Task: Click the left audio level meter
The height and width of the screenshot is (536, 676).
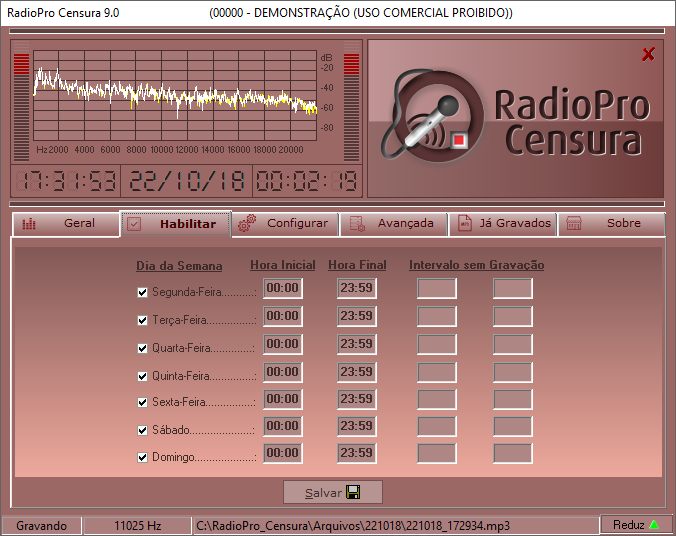Action: click(21, 102)
